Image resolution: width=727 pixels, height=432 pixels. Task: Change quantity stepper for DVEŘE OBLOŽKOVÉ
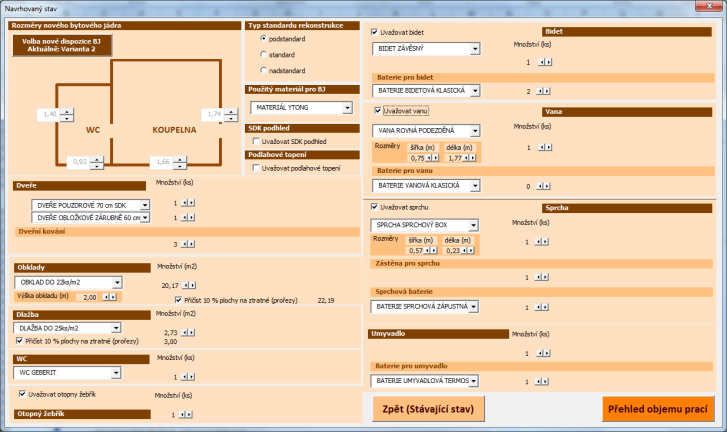click(x=188, y=217)
